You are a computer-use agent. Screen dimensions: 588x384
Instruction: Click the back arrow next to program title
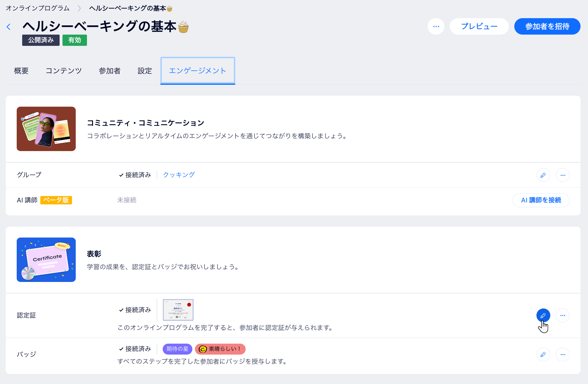[x=9, y=27]
